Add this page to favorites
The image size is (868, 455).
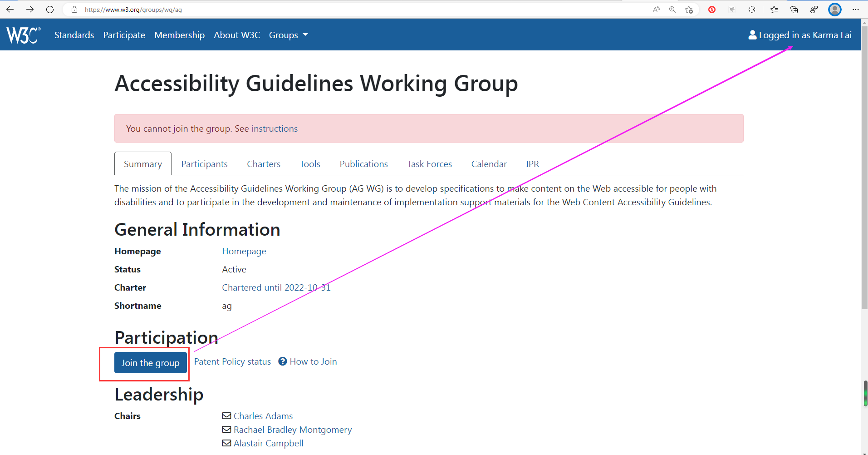click(x=689, y=9)
